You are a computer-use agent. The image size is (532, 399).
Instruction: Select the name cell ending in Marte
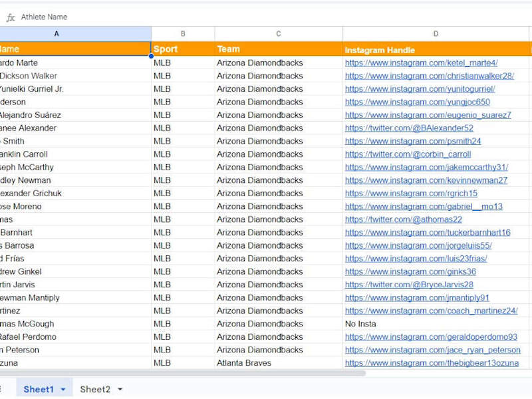click(75, 63)
